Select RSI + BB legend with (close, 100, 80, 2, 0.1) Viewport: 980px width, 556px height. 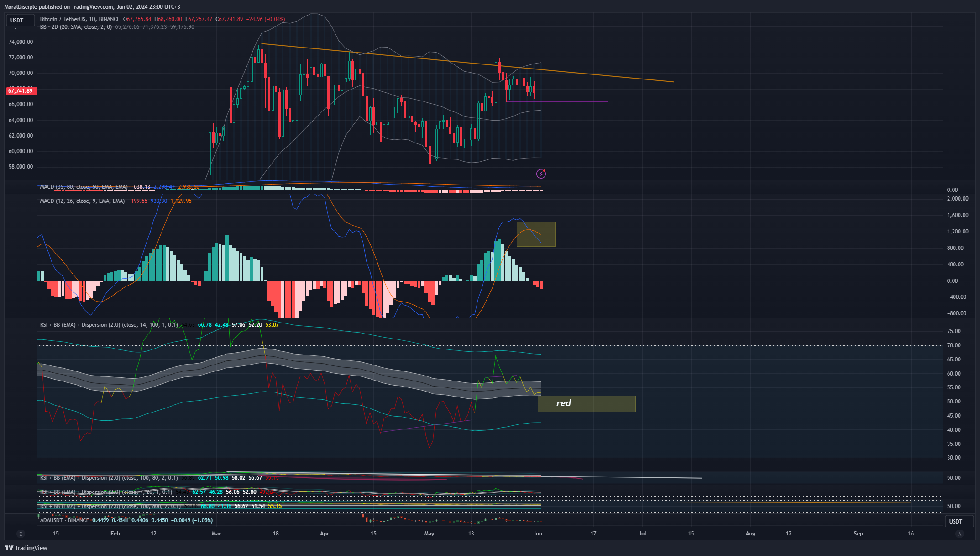pos(109,478)
